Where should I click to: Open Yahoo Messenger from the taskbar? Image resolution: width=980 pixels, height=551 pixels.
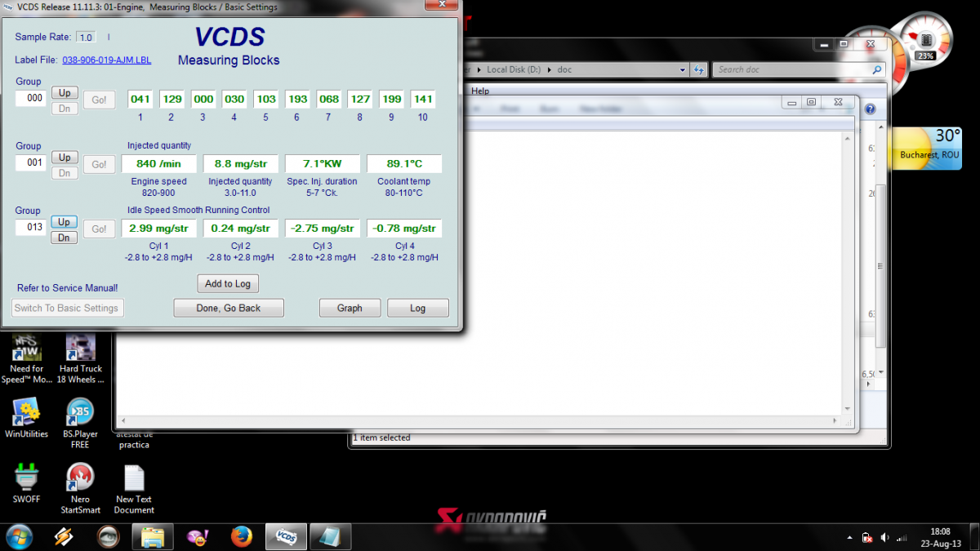(x=197, y=536)
